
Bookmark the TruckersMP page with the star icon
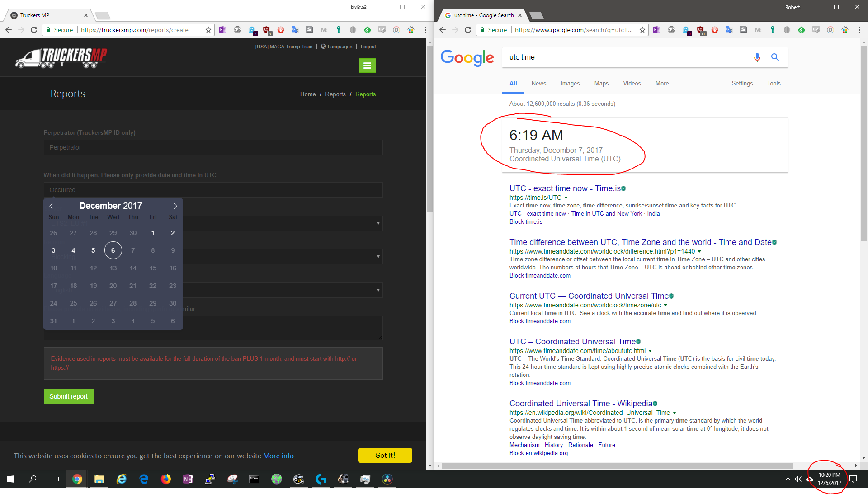coord(208,30)
